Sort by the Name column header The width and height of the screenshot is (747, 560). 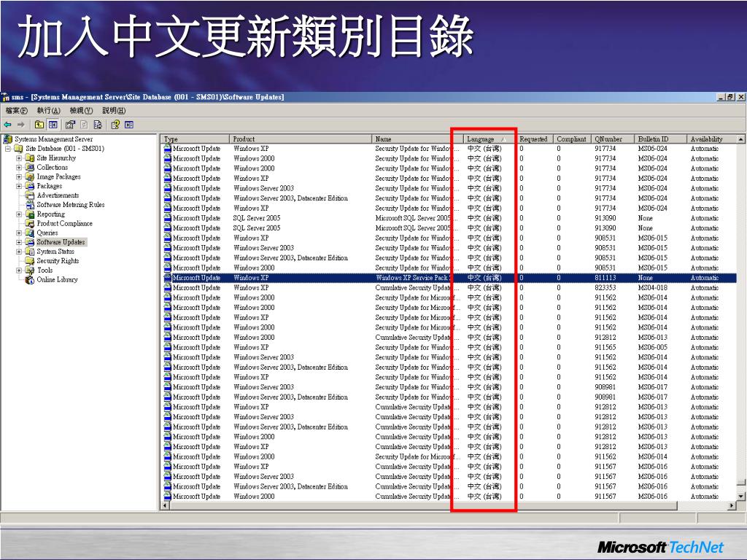point(417,139)
